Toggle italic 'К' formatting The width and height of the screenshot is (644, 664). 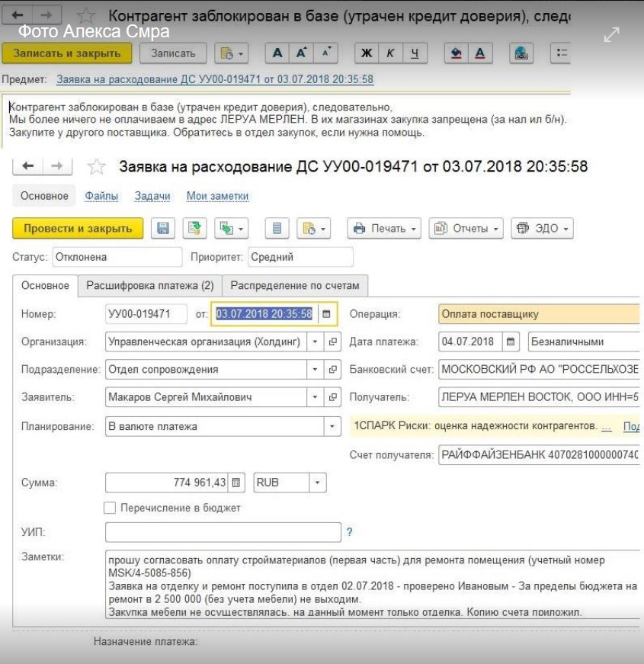pyautogui.click(x=390, y=53)
